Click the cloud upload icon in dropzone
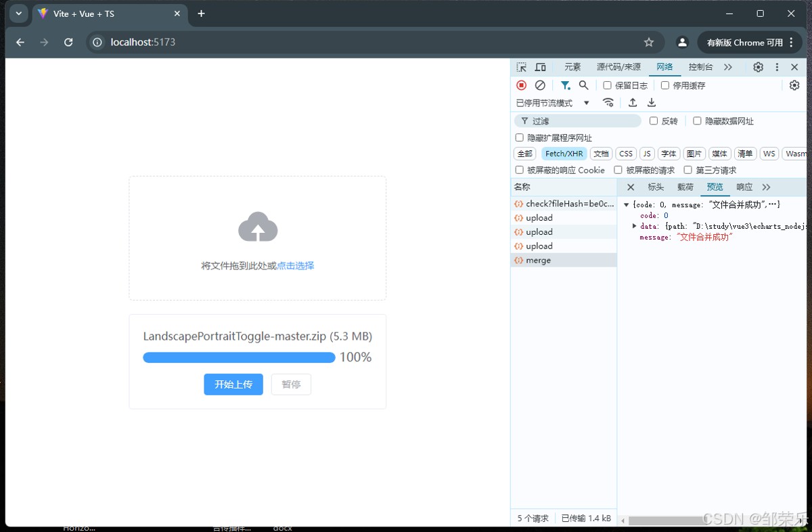Screen dimensions: 812x532 [258, 227]
